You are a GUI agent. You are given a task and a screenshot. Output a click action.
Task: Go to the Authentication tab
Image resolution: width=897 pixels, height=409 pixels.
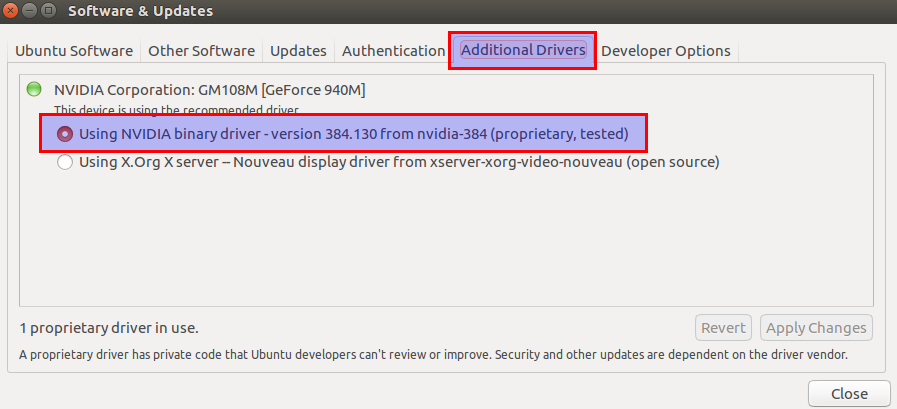pyautogui.click(x=394, y=51)
